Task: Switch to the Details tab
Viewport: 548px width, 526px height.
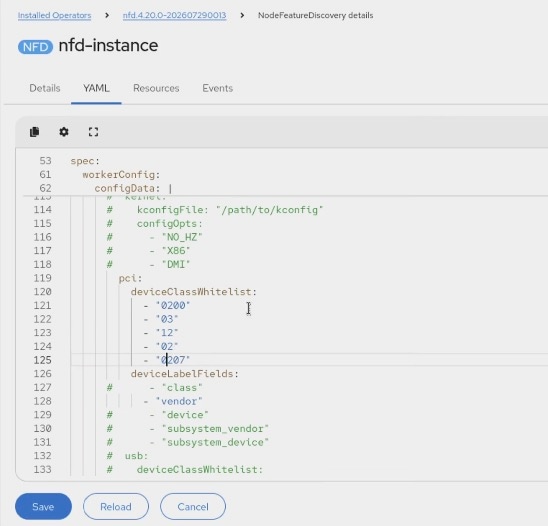Action: coord(45,88)
